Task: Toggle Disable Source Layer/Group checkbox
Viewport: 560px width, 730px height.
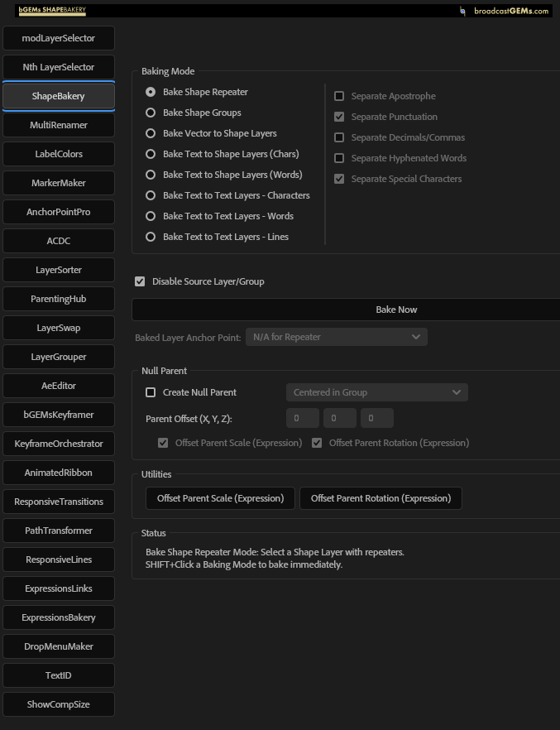Action: click(140, 281)
